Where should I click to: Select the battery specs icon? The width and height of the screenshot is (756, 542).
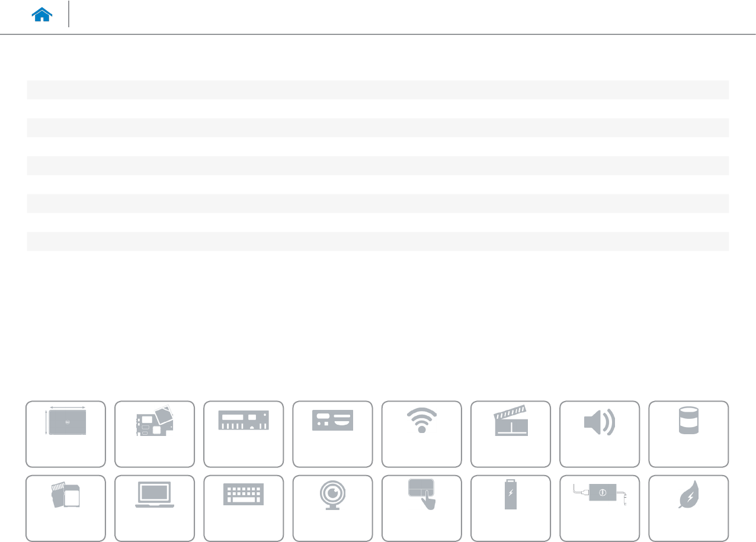511,508
